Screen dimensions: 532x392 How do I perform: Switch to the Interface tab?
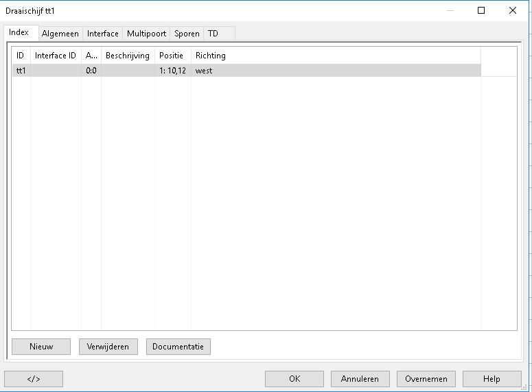(x=102, y=34)
